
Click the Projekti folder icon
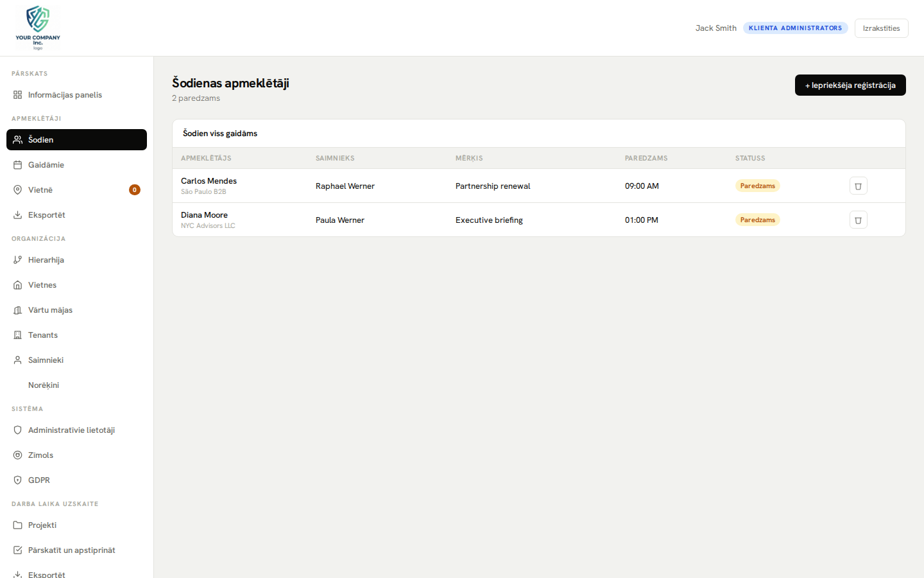click(18, 525)
